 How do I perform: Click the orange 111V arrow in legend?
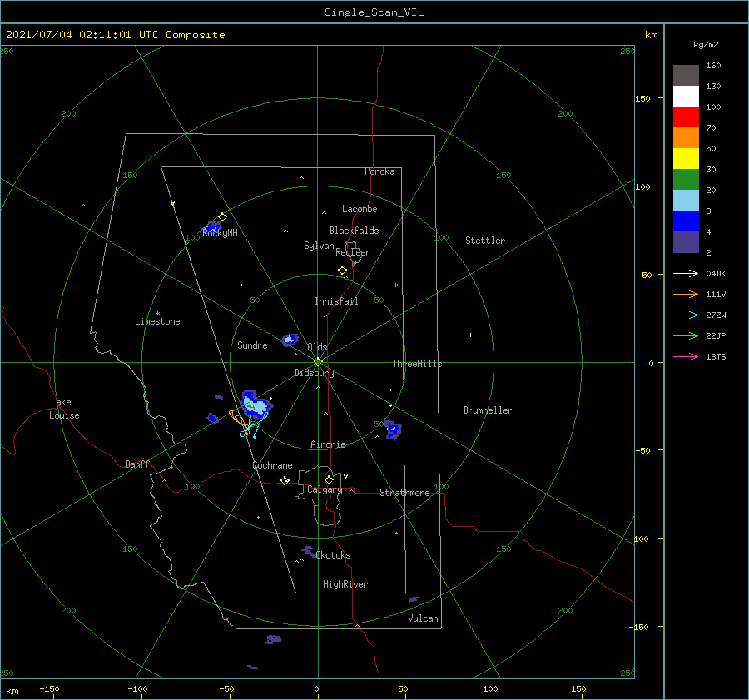point(686,295)
